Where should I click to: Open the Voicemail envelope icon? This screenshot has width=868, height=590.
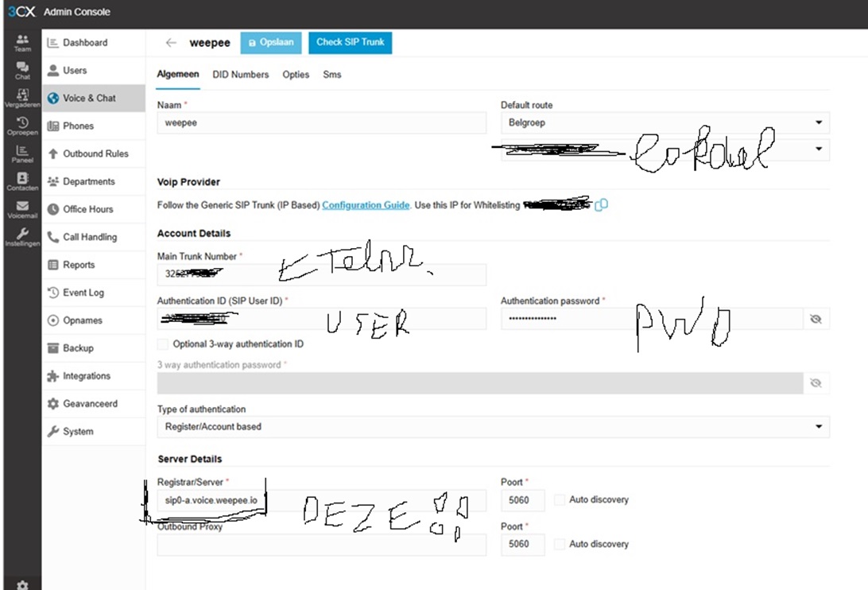22,209
